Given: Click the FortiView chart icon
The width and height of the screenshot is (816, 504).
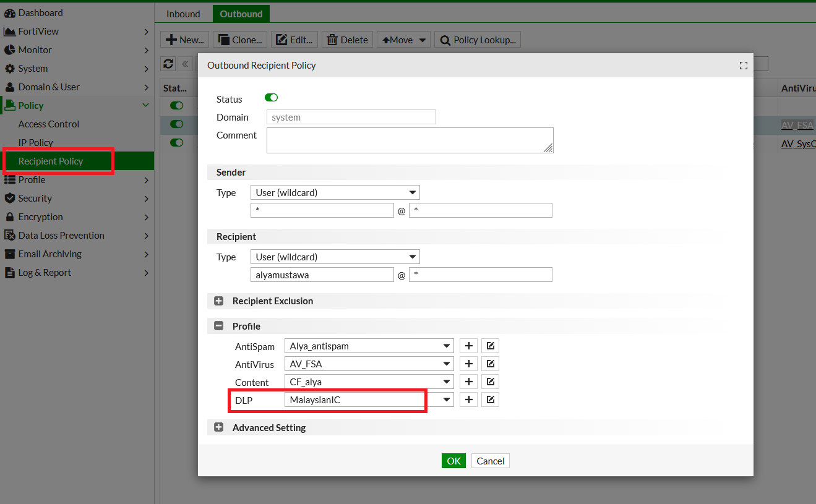Looking at the screenshot, I should [x=9, y=32].
